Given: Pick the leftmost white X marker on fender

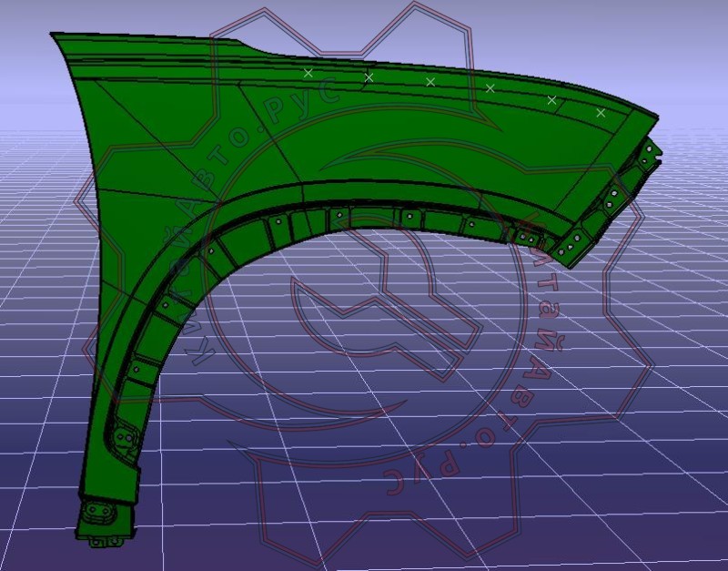Looking at the screenshot, I should (x=308, y=73).
